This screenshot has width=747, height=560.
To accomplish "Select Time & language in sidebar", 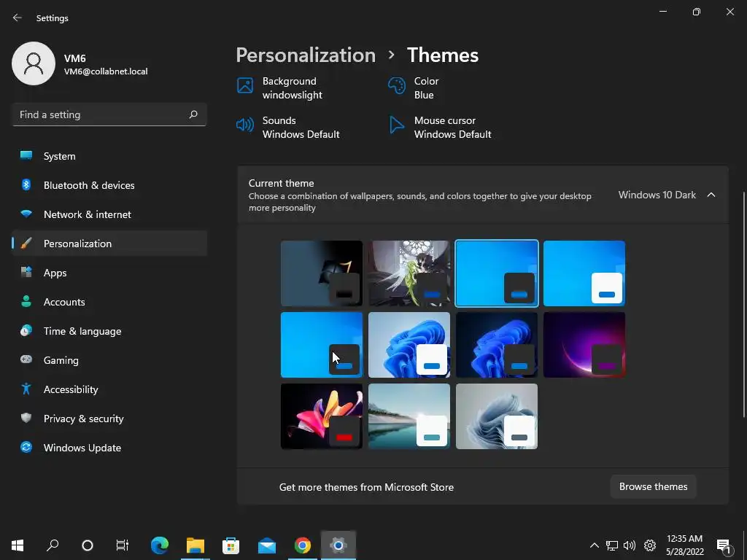I will (109, 331).
